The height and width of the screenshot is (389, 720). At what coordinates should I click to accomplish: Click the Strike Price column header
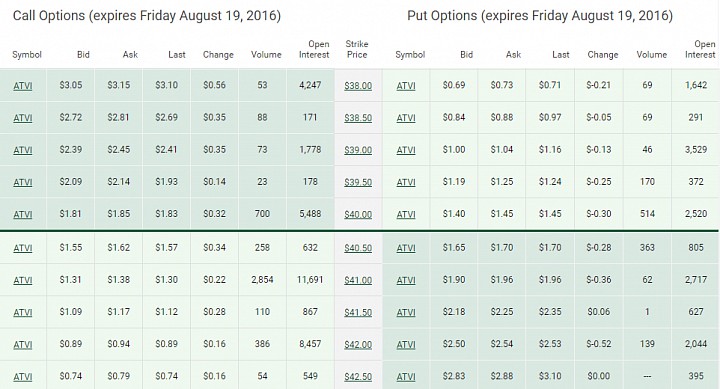(357, 49)
